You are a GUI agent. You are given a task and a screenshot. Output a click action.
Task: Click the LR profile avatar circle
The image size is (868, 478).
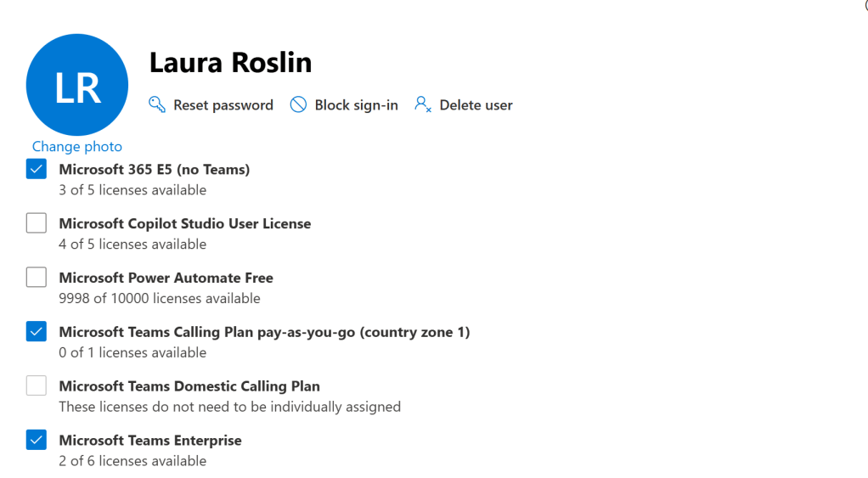(x=77, y=85)
